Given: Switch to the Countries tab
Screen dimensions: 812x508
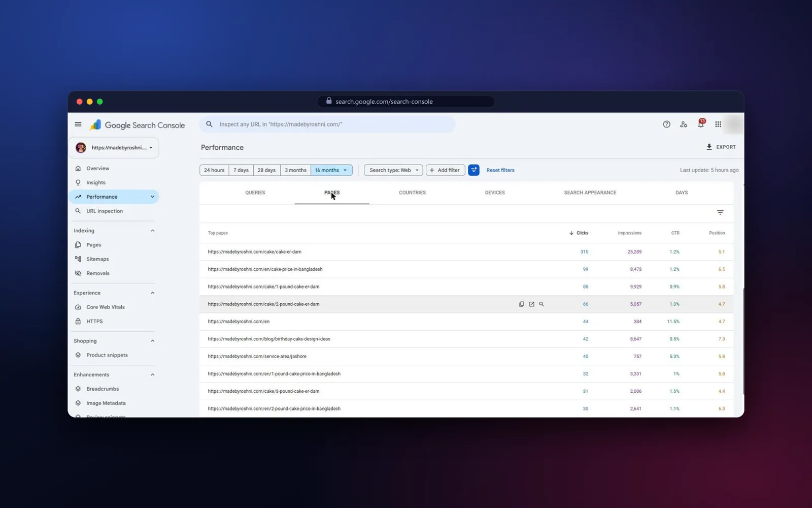Looking at the screenshot, I should (412, 193).
